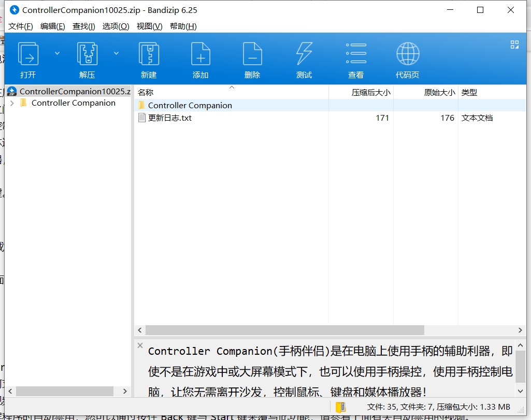Open the 选项(O) menu

[116, 26]
